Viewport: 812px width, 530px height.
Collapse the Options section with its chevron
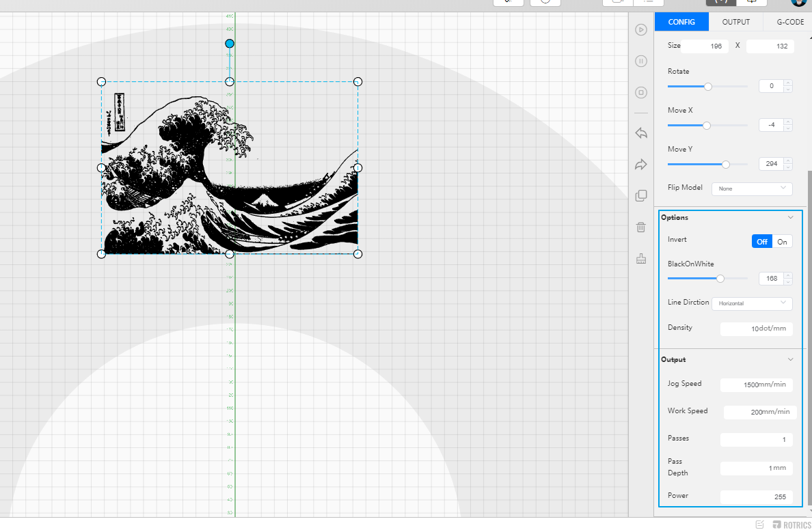click(x=790, y=217)
